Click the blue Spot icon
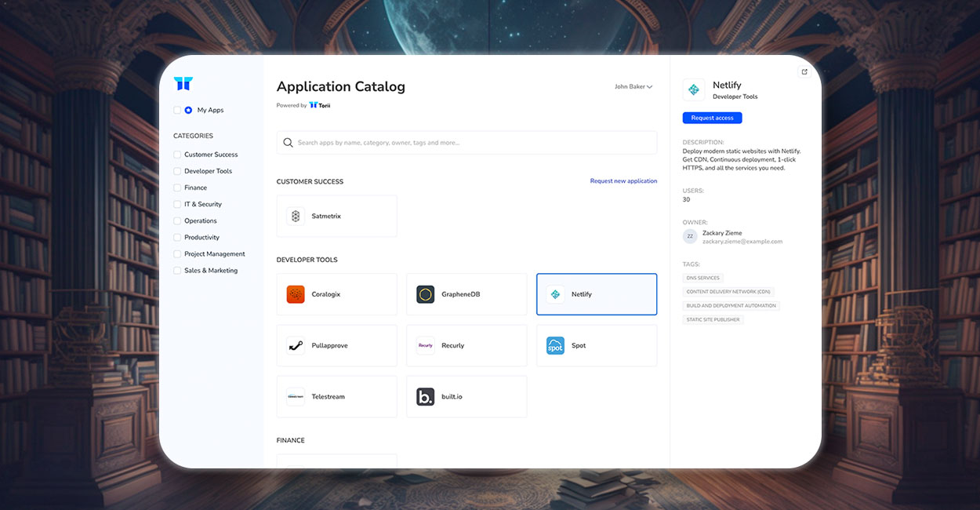Image resolution: width=980 pixels, height=510 pixels. 555,345
